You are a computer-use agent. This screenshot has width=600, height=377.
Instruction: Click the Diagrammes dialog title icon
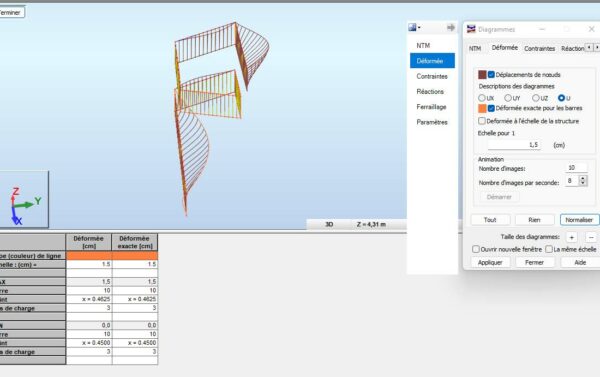(x=471, y=29)
